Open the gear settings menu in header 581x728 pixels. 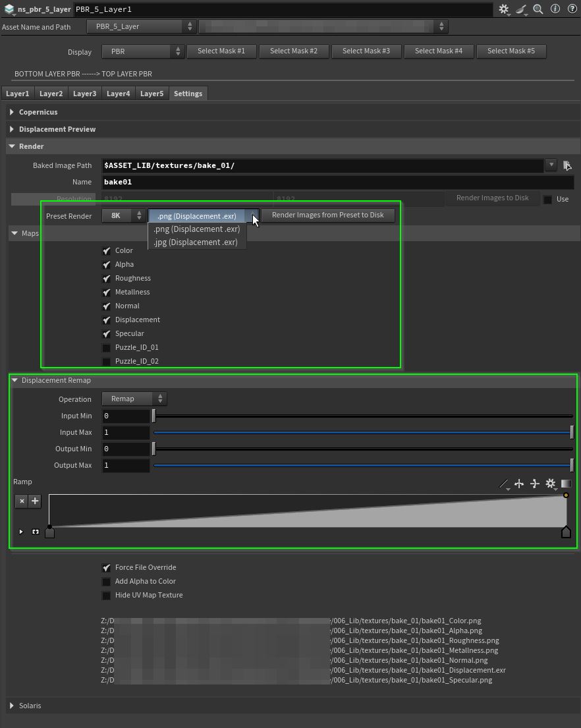(x=504, y=9)
